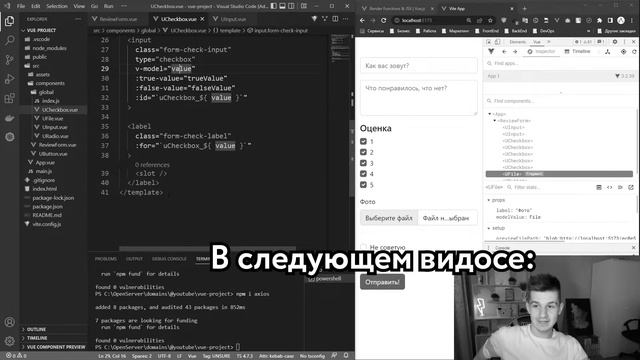Open the browser Extensions puzzle icon
640x360 pixels.
pyautogui.click(x=599, y=20)
